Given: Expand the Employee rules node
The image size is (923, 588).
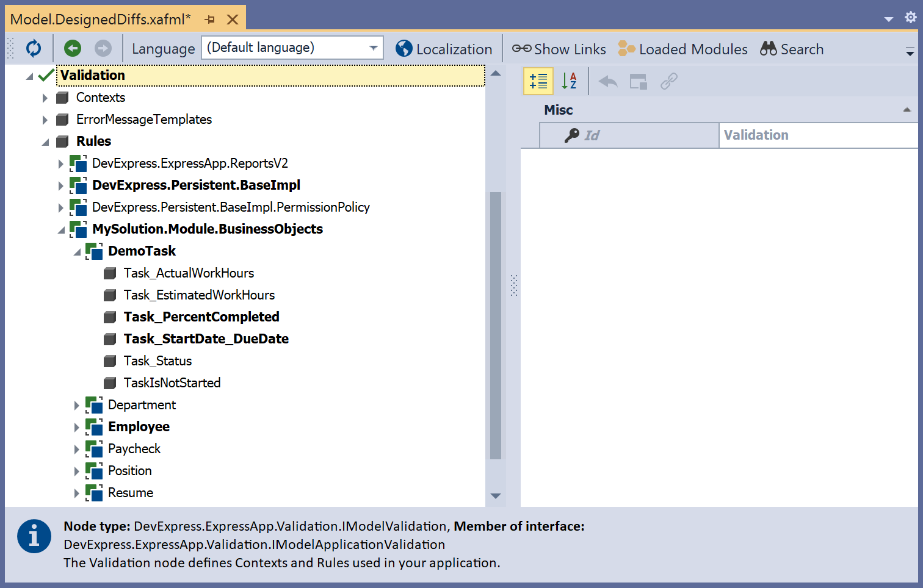Looking at the screenshot, I should 76,427.
